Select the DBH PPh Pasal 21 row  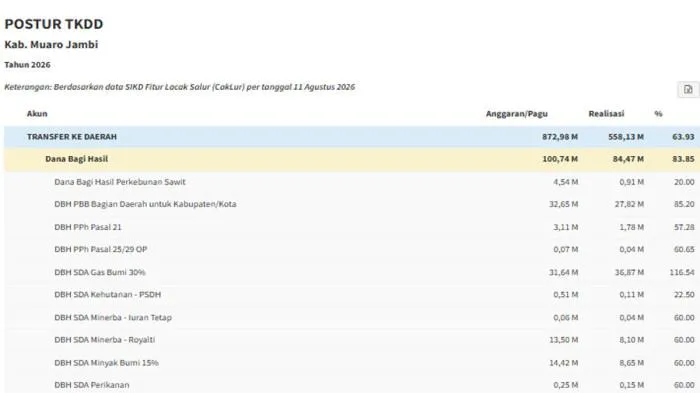[352, 227]
